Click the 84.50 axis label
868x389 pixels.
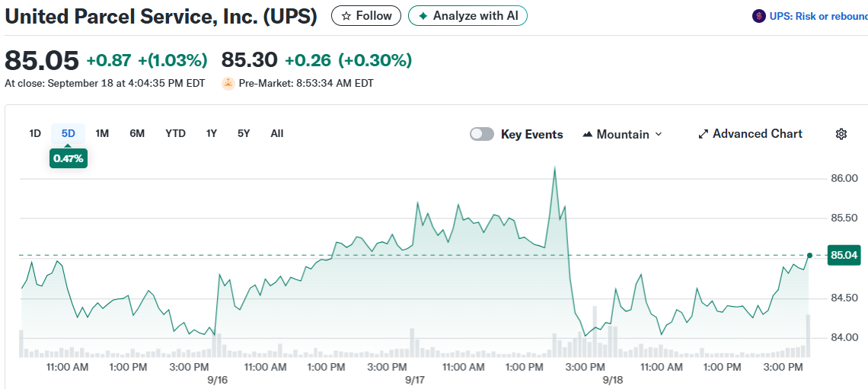(x=844, y=298)
